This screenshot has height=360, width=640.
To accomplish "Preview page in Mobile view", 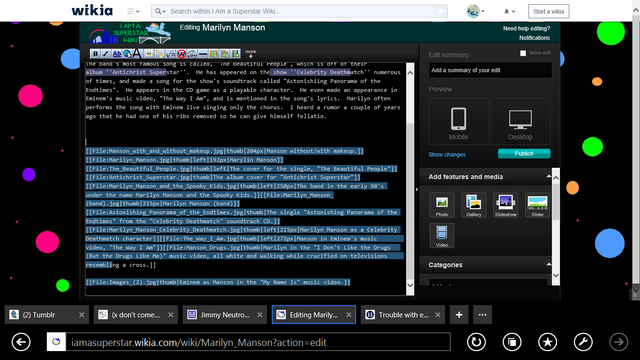I will pos(458,121).
